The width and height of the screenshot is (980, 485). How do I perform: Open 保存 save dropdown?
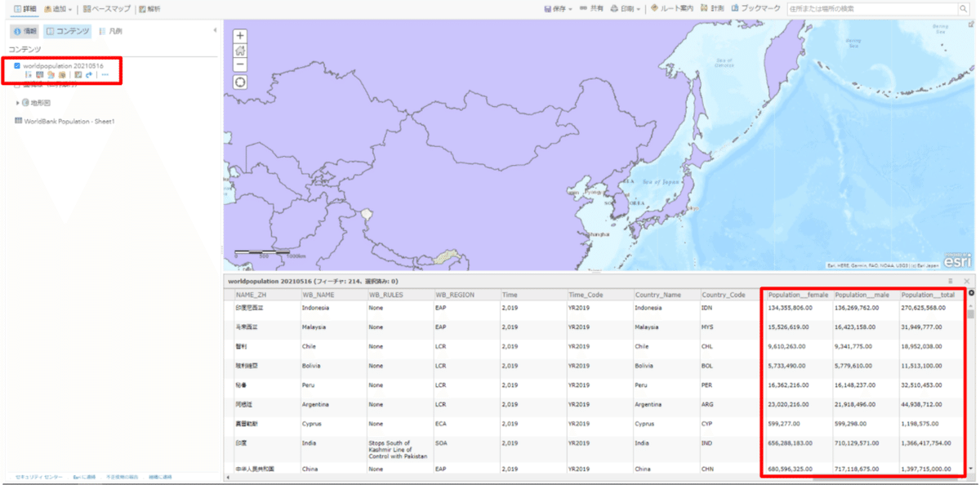558,9
